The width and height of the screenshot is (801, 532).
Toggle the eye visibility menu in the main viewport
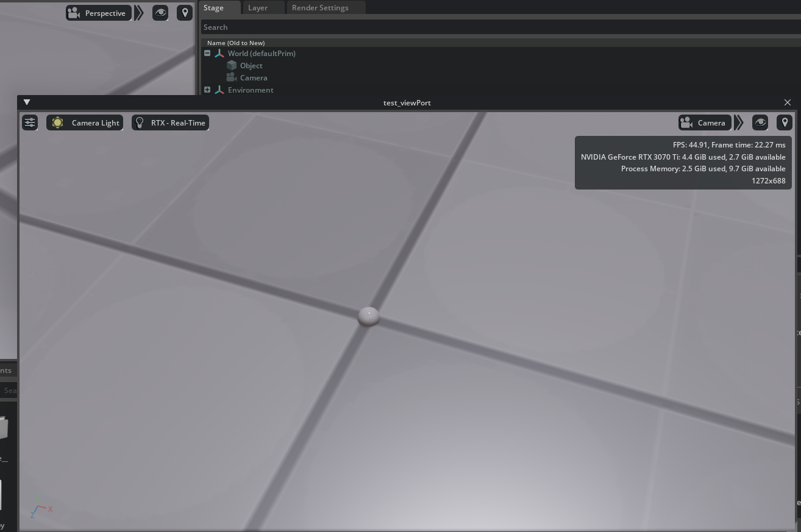coord(160,13)
